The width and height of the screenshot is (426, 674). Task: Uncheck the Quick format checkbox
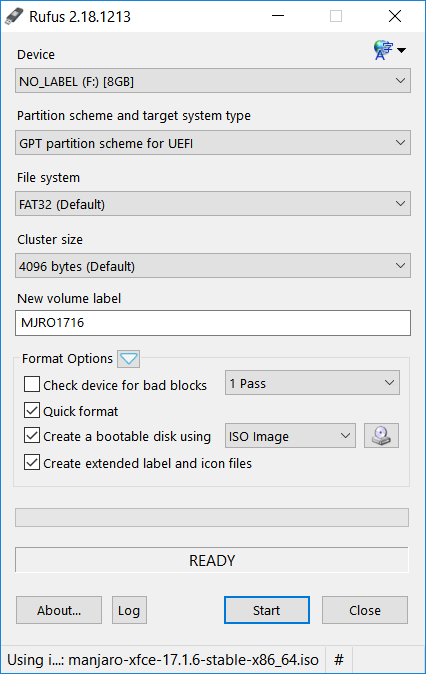(x=32, y=411)
